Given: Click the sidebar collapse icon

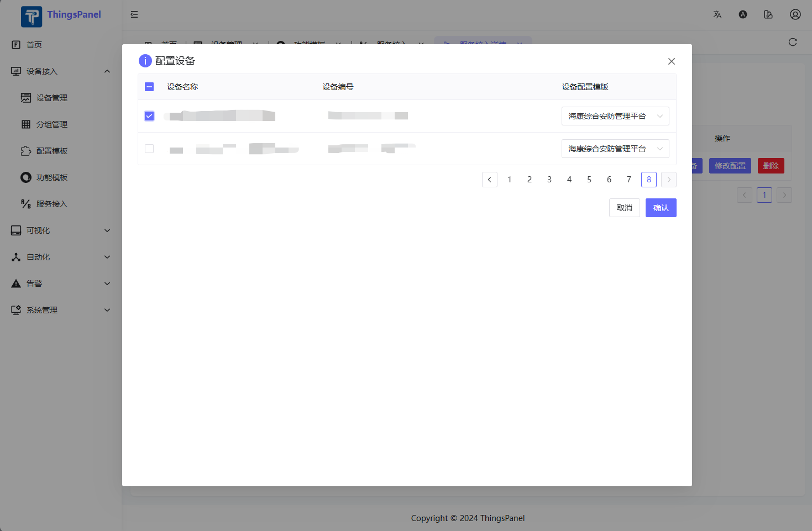Looking at the screenshot, I should point(134,14).
